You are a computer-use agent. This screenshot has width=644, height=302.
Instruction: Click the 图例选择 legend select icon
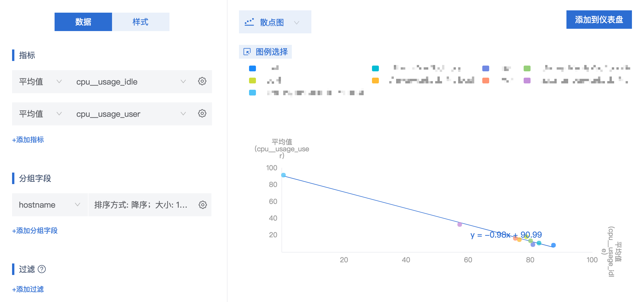(x=247, y=52)
